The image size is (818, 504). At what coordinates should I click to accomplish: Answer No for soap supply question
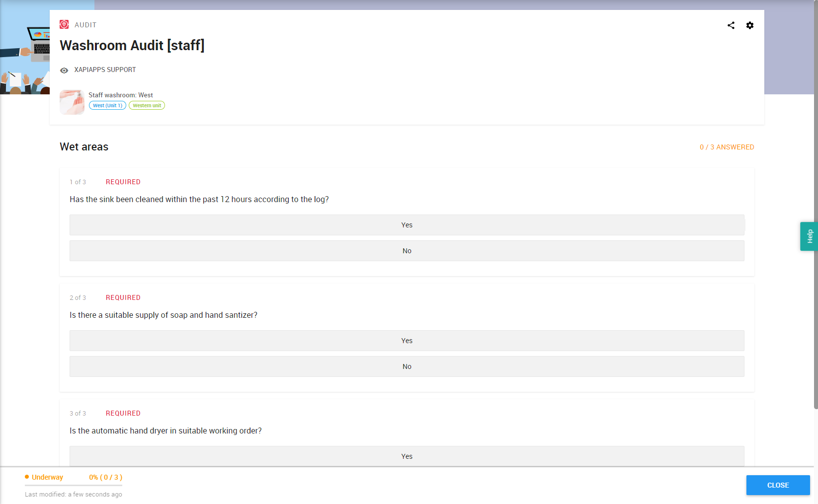[x=407, y=366]
